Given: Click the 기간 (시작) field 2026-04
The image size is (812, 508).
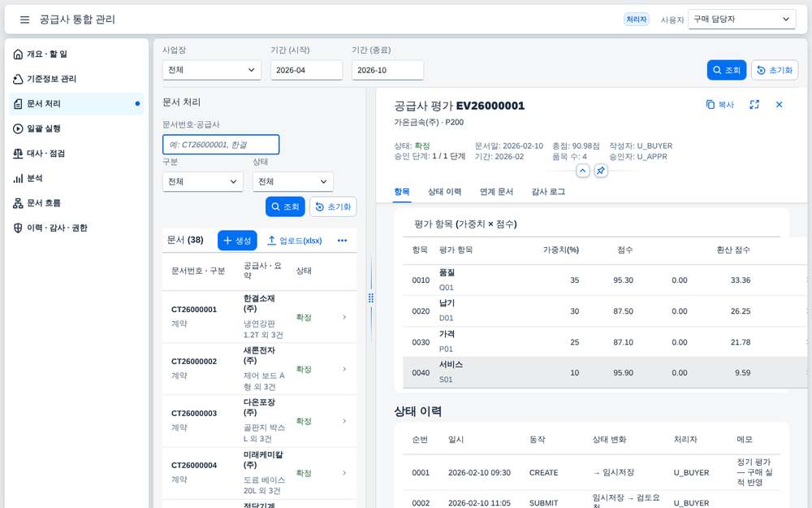Looking at the screenshot, I should click(x=307, y=70).
